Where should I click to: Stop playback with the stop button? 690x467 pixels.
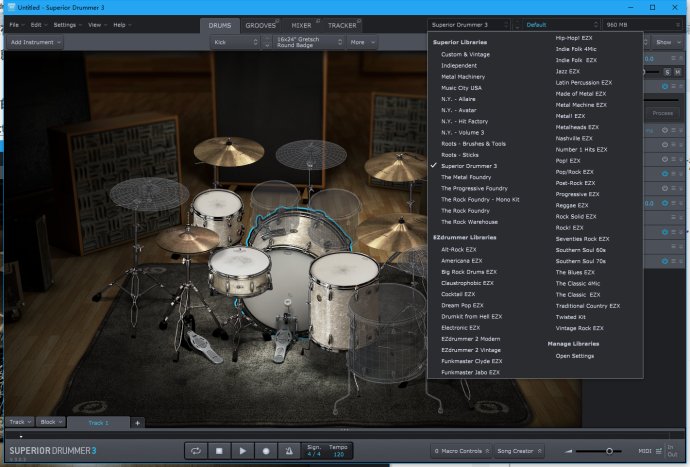pyautogui.click(x=219, y=451)
